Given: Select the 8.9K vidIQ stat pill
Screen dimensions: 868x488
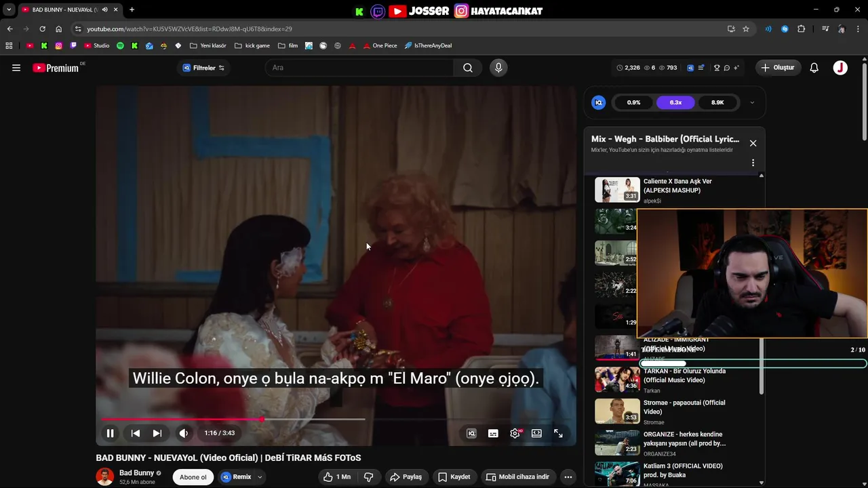Looking at the screenshot, I should tap(717, 102).
